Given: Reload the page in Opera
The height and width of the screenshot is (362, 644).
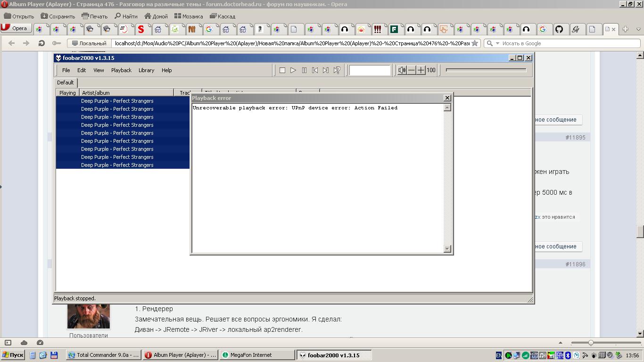Looking at the screenshot, I should point(41,43).
